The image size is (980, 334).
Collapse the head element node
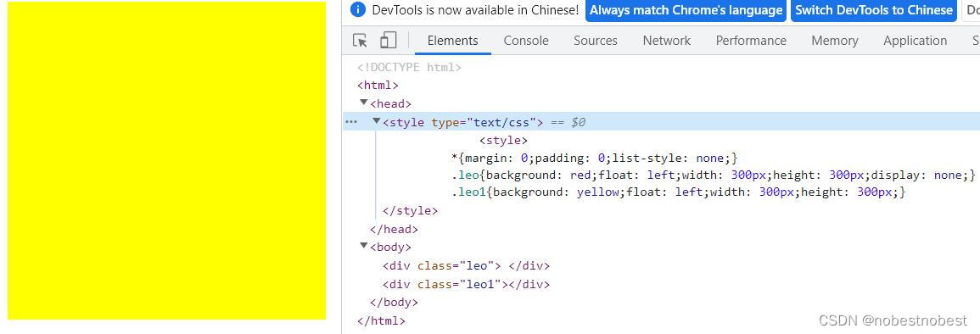(364, 103)
